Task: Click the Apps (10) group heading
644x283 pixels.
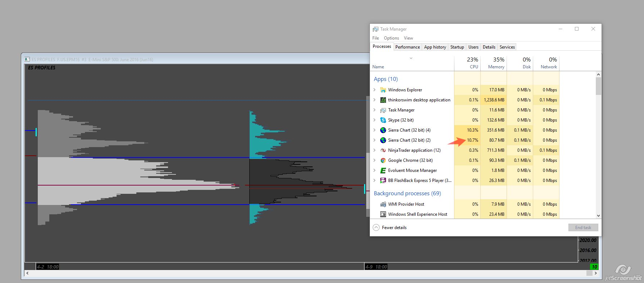Action: point(386,79)
